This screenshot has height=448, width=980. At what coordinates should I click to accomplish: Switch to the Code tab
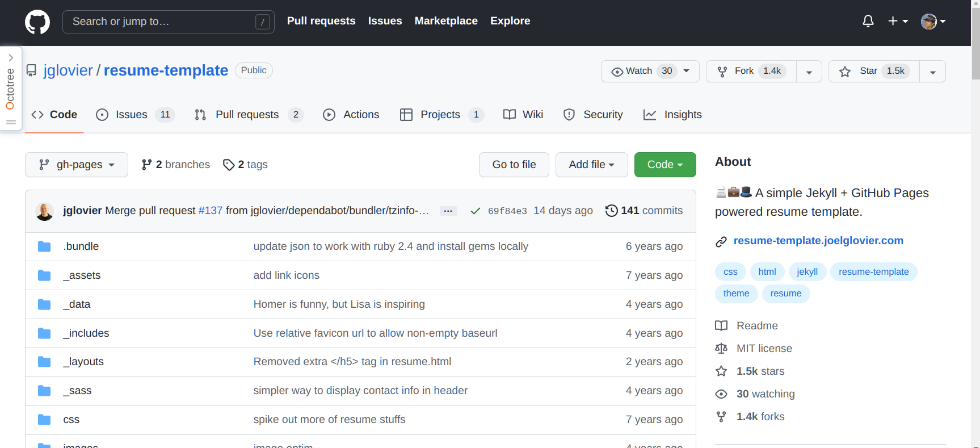[x=54, y=115]
